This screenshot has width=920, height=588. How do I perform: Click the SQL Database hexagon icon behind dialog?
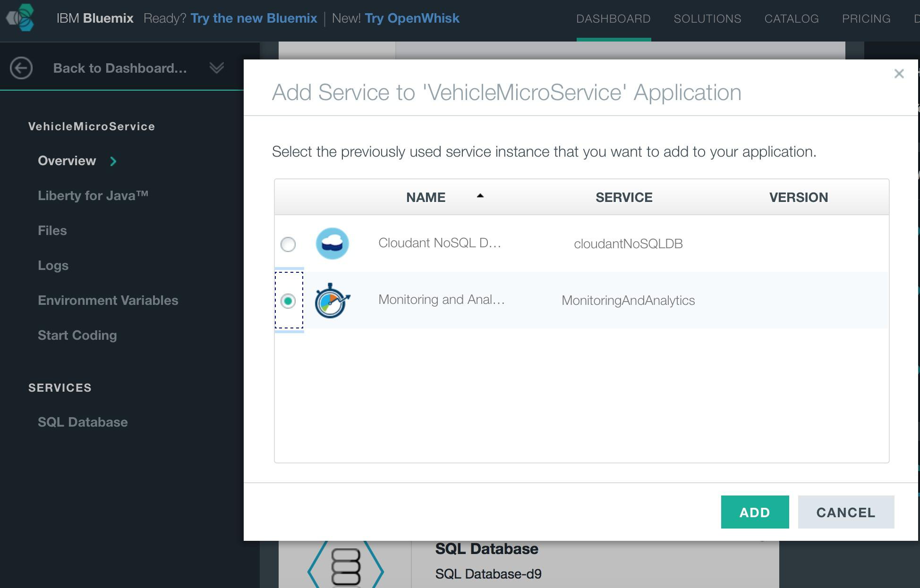[x=345, y=565]
